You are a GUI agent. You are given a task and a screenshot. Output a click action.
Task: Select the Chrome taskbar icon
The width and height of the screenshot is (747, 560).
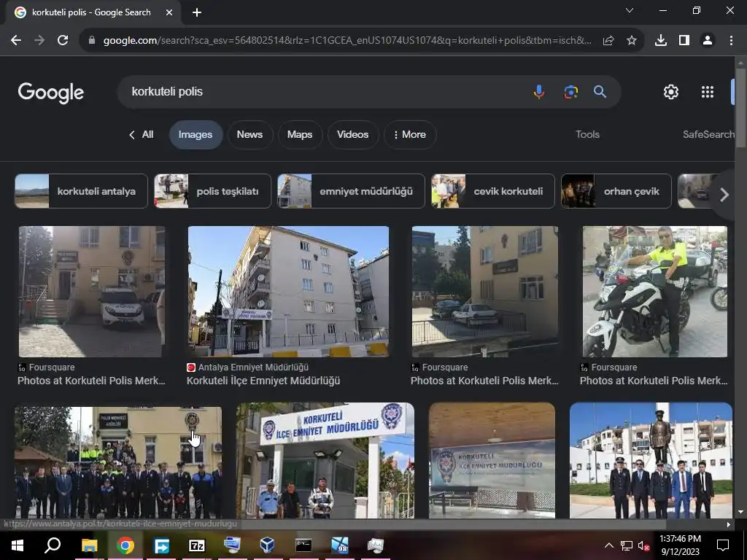click(x=125, y=545)
